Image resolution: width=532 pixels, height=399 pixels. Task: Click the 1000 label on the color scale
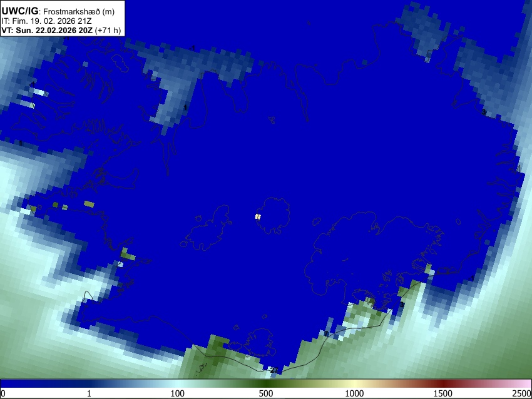[354, 393]
